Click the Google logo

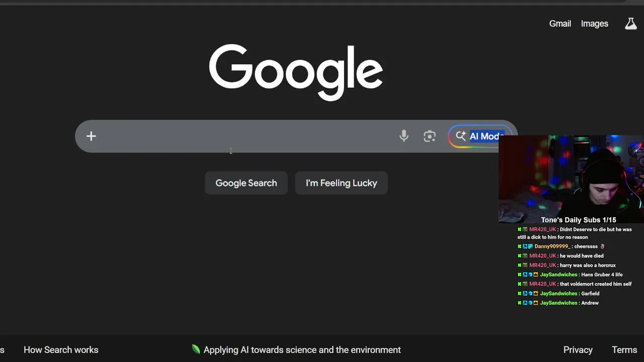[296, 72]
